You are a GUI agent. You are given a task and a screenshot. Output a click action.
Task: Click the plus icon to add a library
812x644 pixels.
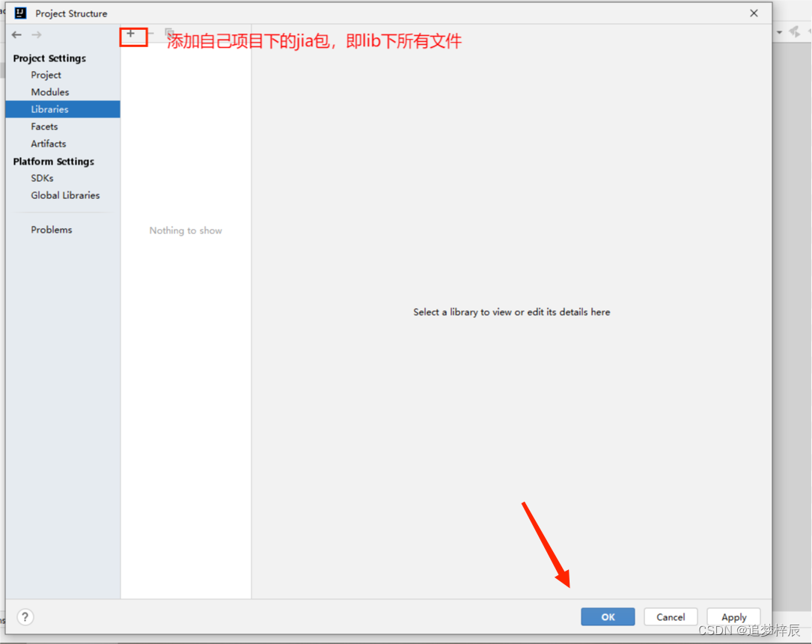[x=130, y=34]
